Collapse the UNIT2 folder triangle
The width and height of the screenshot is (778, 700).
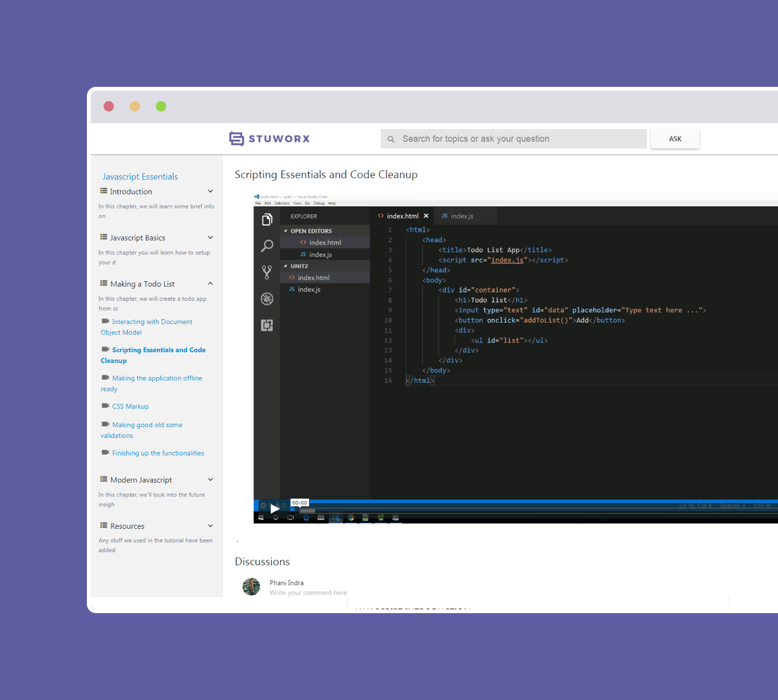pyautogui.click(x=285, y=266)
